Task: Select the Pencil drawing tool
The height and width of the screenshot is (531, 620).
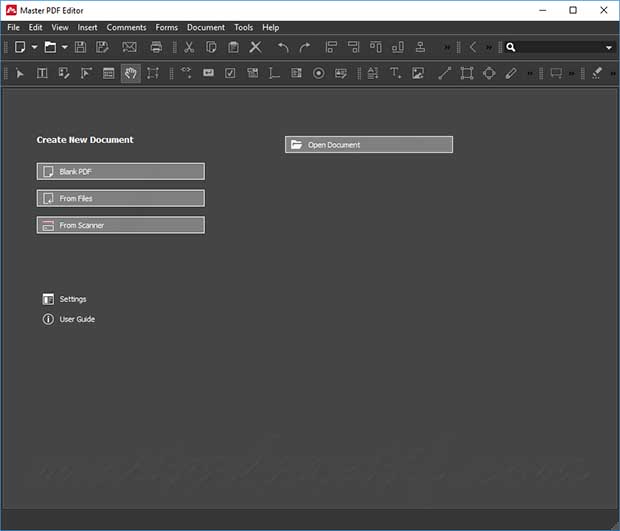Action: pyautogui.click(x=511, y=74)
